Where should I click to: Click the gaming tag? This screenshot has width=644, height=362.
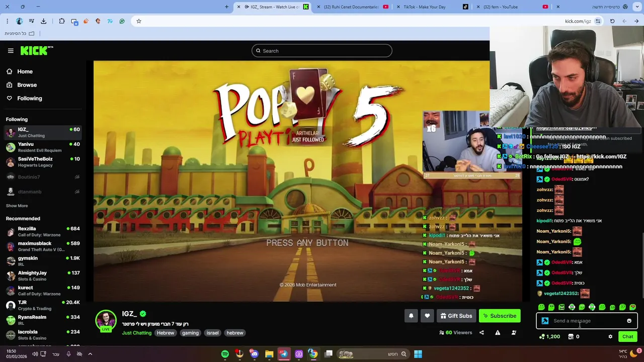click(x=190, y=333)
